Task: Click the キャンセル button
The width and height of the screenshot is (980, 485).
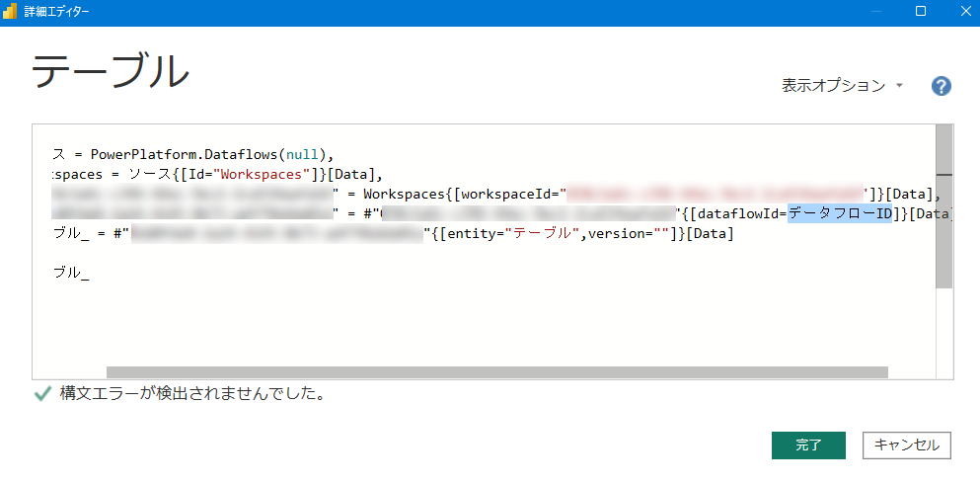Action: tap(906, 445)
